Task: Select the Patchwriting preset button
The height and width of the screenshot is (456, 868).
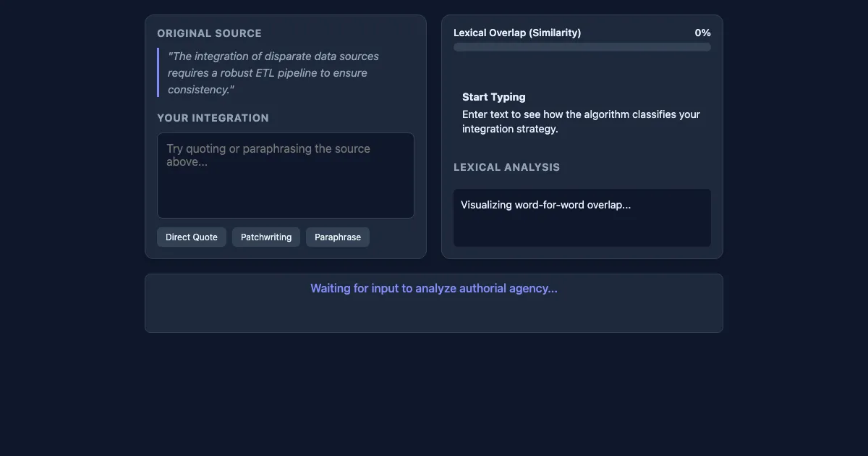Action: (266, 237)
